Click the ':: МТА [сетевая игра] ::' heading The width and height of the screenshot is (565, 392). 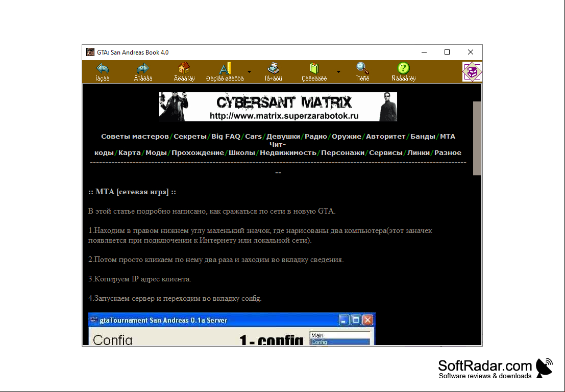click(x=132, y=192)
